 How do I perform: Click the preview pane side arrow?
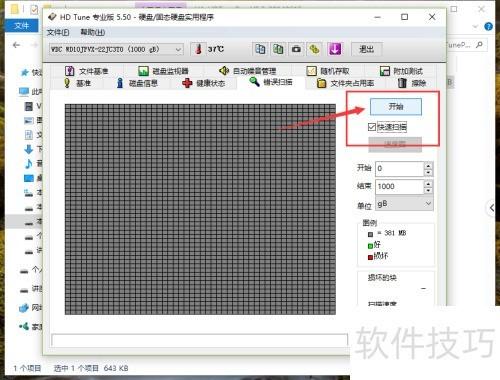(492, 208)
